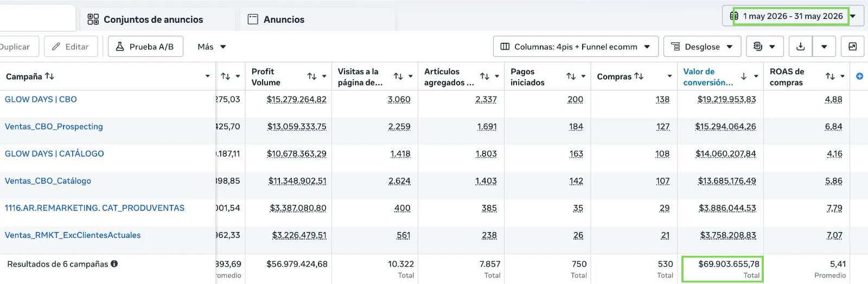Sort by Campaña column arrows
The width and height of the screenshot is (868, 284).
tap(49, 76)
